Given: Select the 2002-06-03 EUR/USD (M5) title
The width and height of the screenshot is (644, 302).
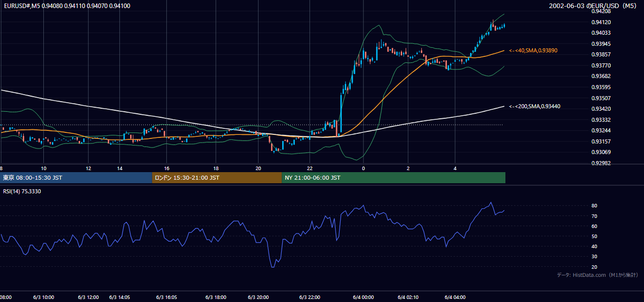Looking at the screenshot, I should (594, 6).
